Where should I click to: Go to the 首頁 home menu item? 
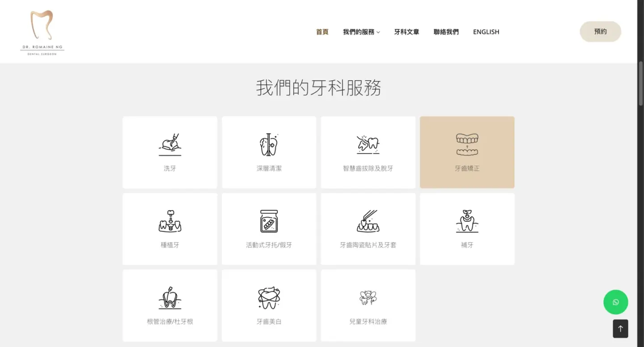point(322,32)
